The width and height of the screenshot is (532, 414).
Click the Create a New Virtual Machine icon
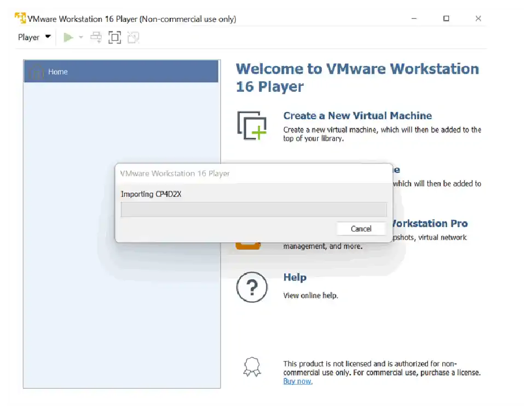tap(252, 126)
